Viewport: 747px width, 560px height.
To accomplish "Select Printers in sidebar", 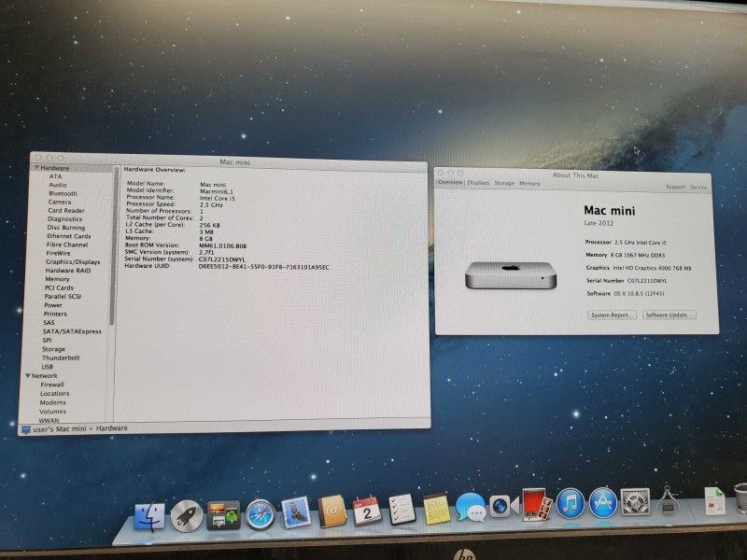I will click(x=55, y=314).
